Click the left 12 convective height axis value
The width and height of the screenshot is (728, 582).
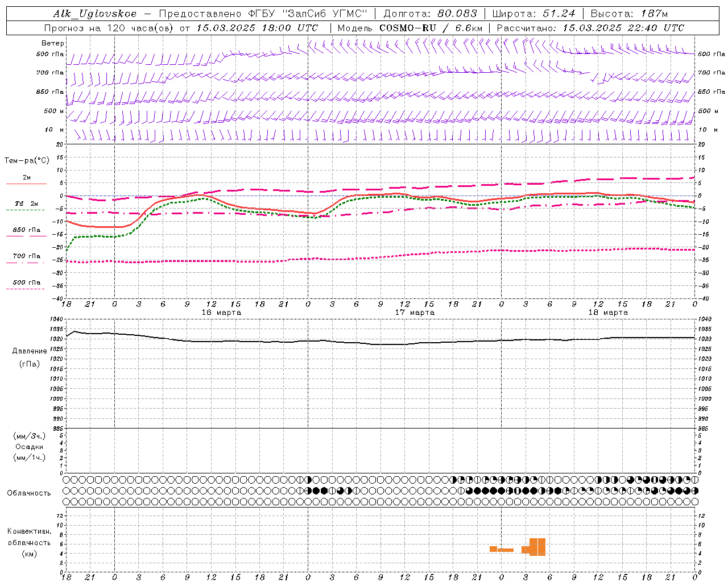point(61,516)
